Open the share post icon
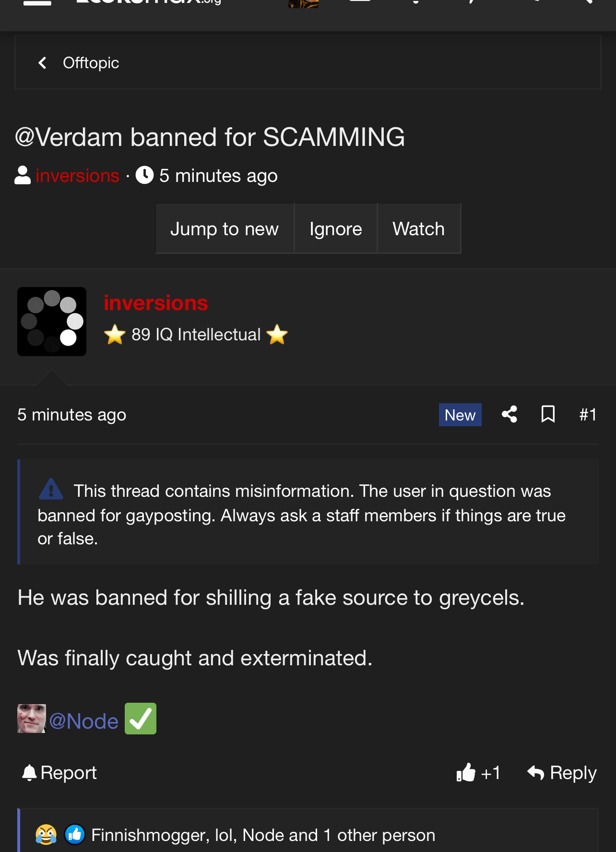Viewport: 616px width, 852px height. tap(509, 414)
